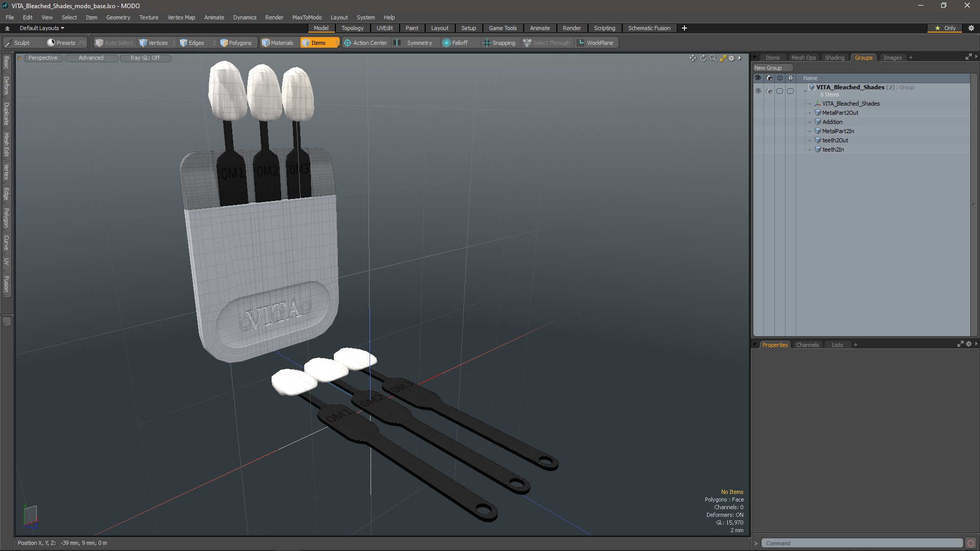Select Addition mesh item
This screenshot has width=980, height=551.
point(832,122)
